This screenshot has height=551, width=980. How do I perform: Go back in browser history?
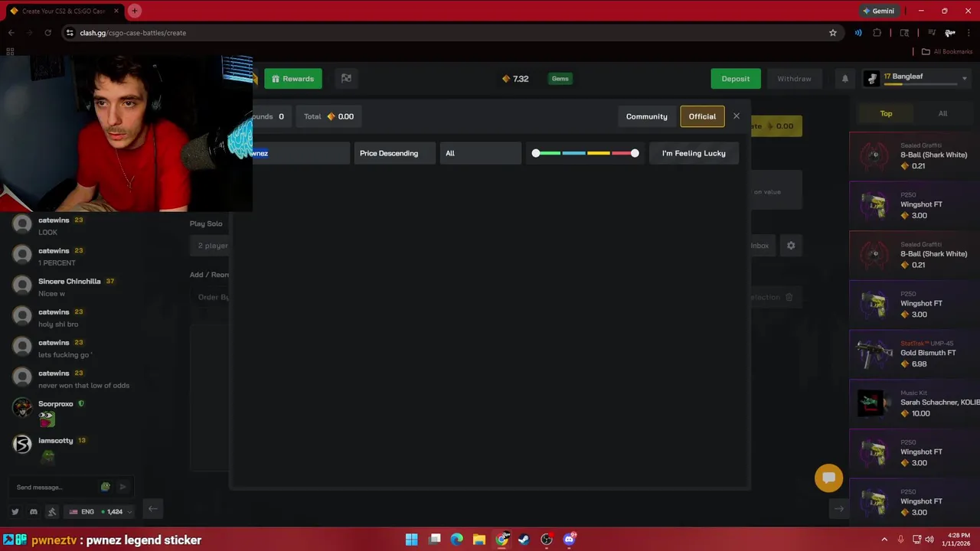[x=11, y=33]
